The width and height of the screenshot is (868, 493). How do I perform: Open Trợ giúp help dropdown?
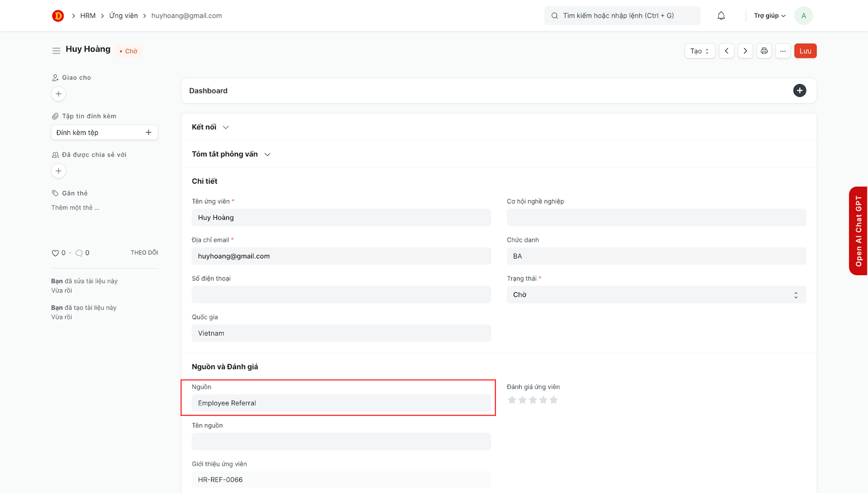pyautogui.click(x=769, y=16)
